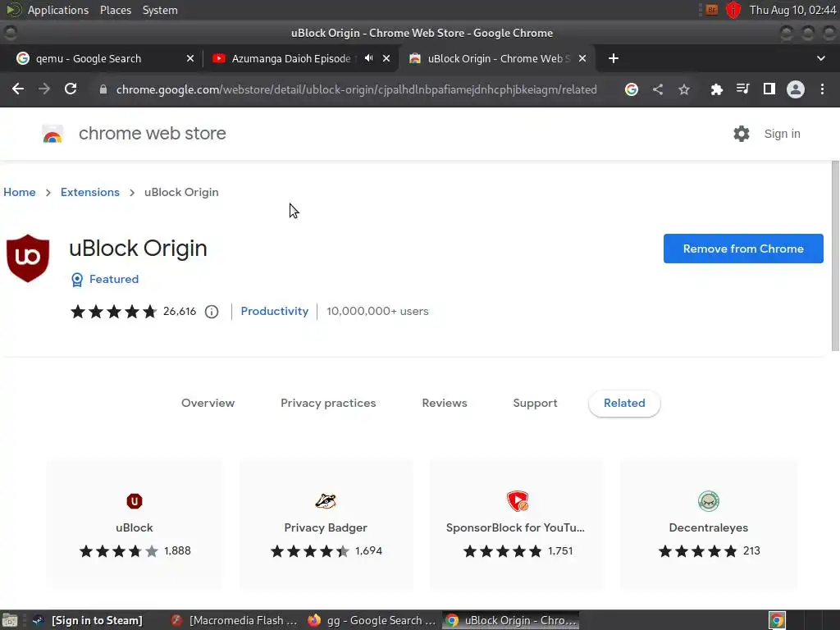The width and height of the screenshot is (840, 630).
Task: Click the Featured badge icon
Action: pos(77,280)
